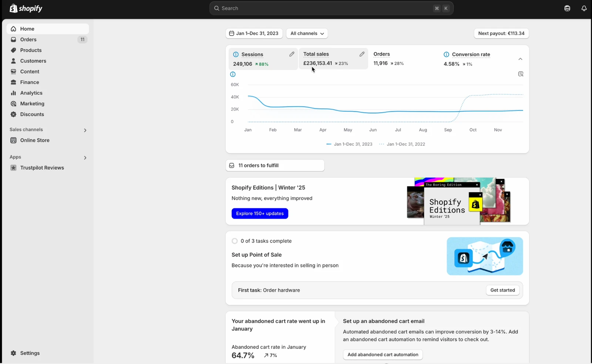
Task: Select the Total sales metric card
Action: [x=333, y=59]
